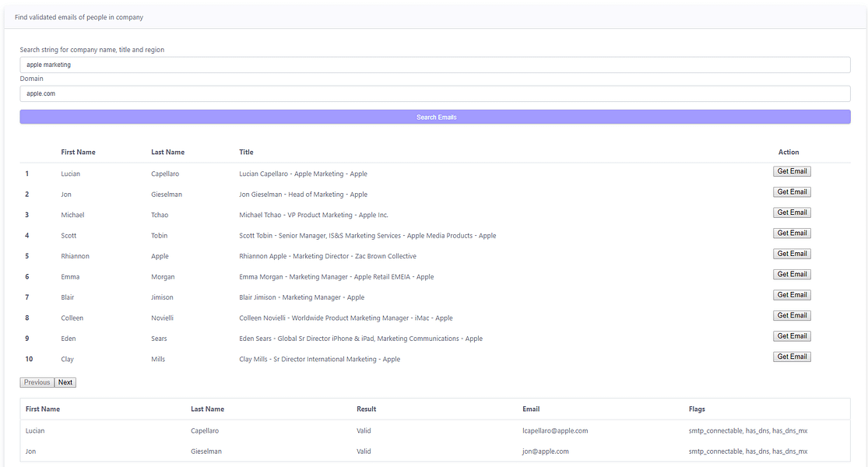Click Eden Sears Global Sr Director title text
The width and height of the screenshot is (868, 467).
pos(361,339)
